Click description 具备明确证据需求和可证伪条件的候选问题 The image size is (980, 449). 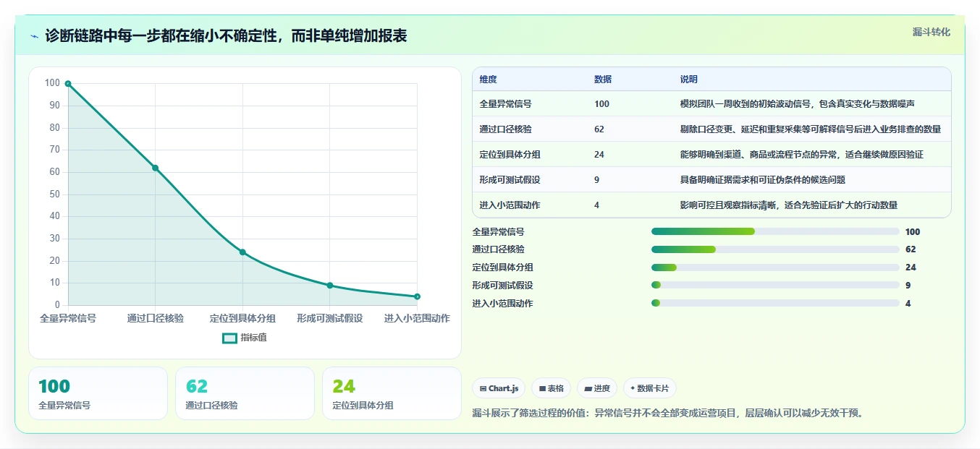coord(762,180)
